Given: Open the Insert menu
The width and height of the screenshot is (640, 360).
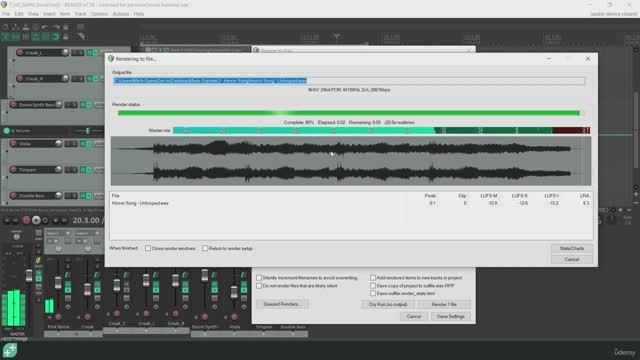Looking at the screenshot, I should coord(49,14).
